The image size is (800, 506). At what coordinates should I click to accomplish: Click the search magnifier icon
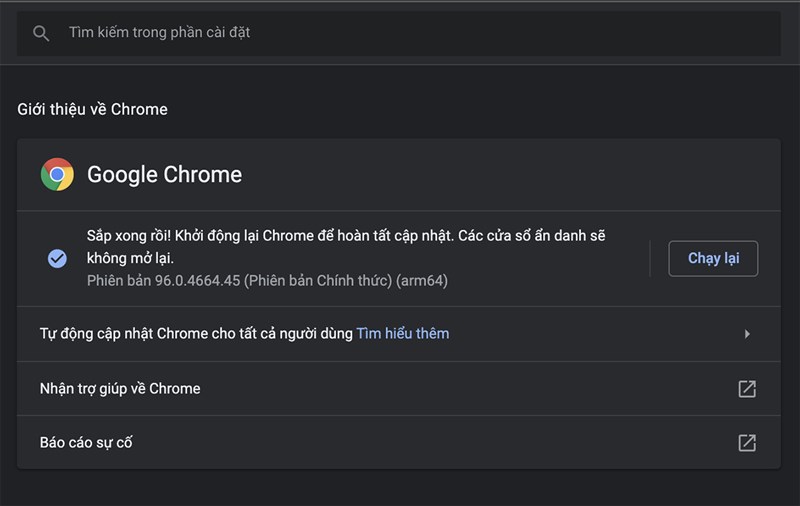[x=41, y=33]
